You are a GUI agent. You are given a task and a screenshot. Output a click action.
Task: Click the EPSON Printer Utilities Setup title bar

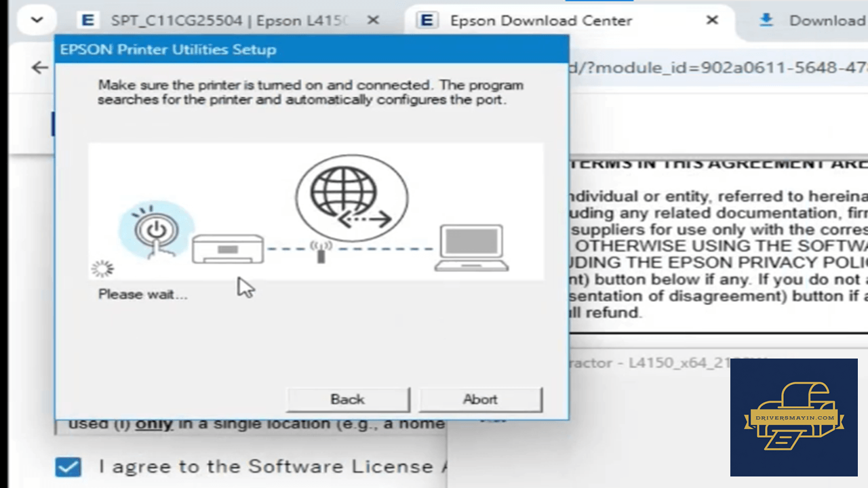click(312, 49)
